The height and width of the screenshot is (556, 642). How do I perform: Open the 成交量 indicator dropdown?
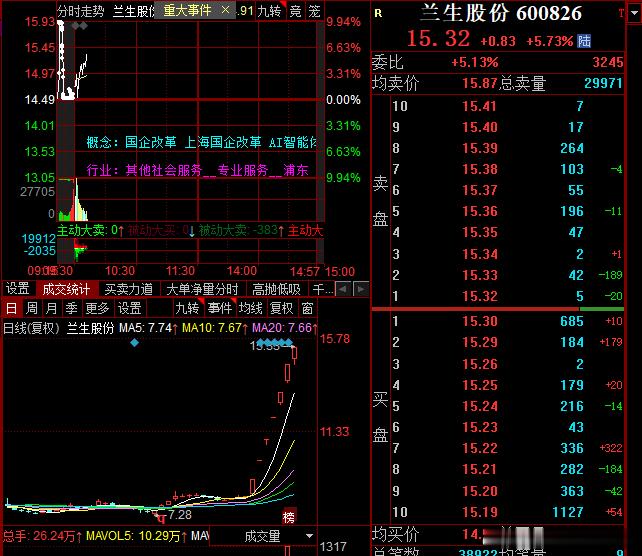(x=310, y=536)
